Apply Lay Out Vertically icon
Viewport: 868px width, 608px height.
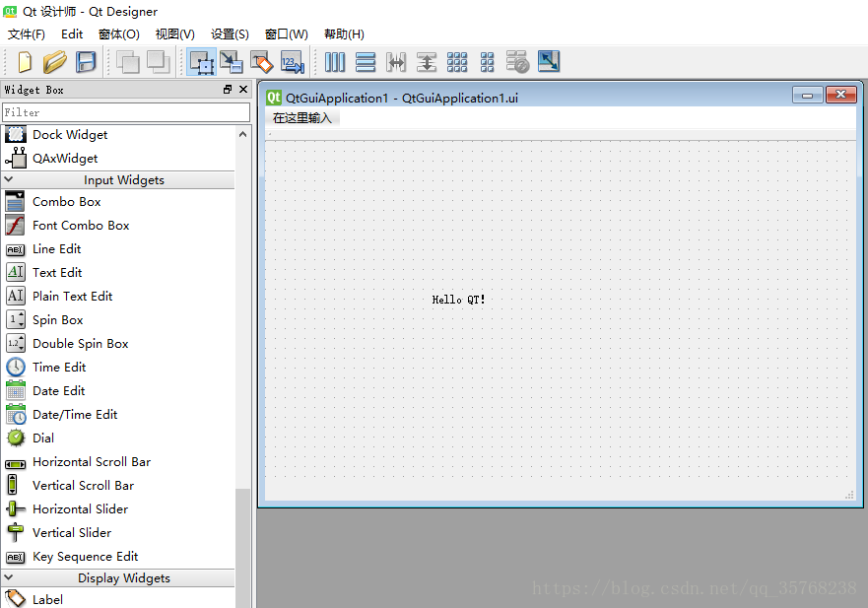coord(366,62)
